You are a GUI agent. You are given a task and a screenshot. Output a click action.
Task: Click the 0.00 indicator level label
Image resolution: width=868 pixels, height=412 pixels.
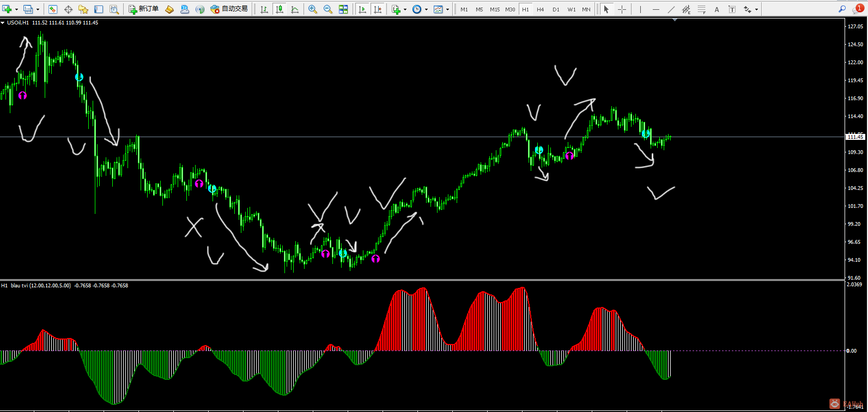851,350
